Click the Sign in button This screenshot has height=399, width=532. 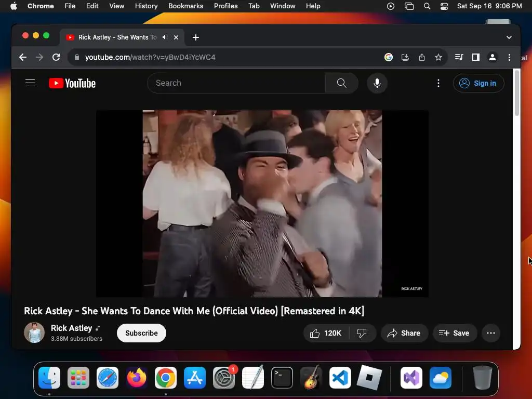pos(478,83)
